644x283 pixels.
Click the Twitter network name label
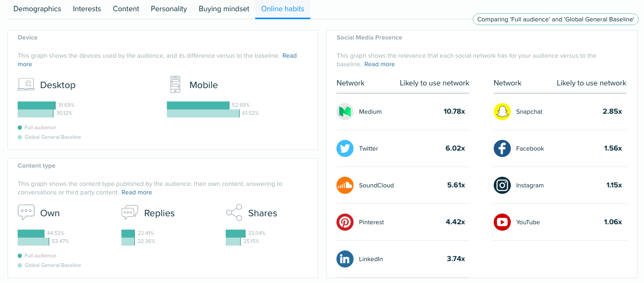coord(369,149)
